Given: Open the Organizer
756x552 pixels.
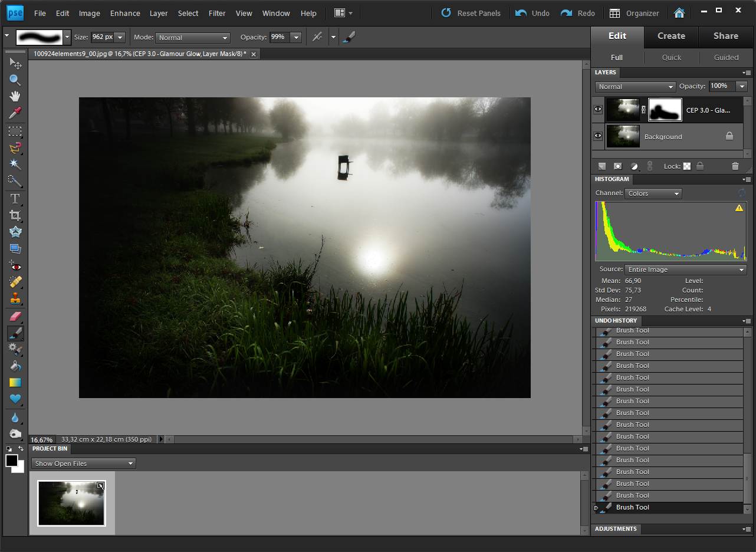Looking at the screenshot, I should pyautogui.click(x=635, y=13).
